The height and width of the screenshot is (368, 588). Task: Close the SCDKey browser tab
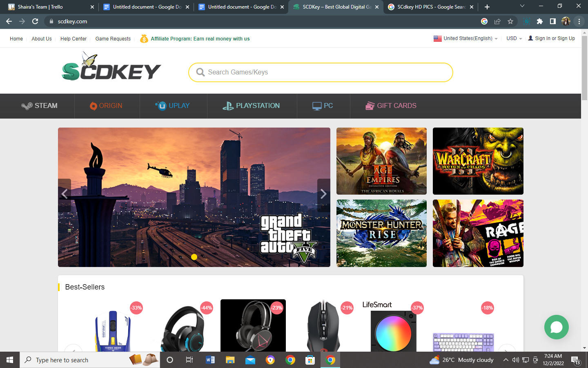(x=377, y=7)
